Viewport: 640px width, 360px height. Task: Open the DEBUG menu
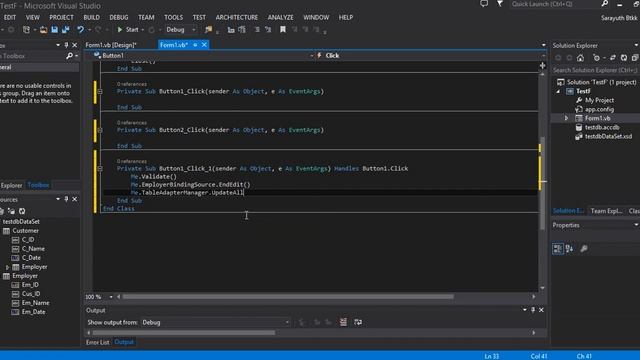pyautogui.click(x=119, y=18)
